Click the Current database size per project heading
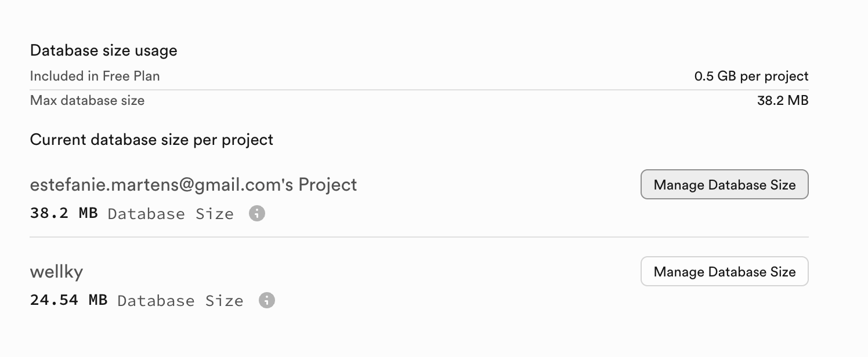 click(x=151, y=140)
